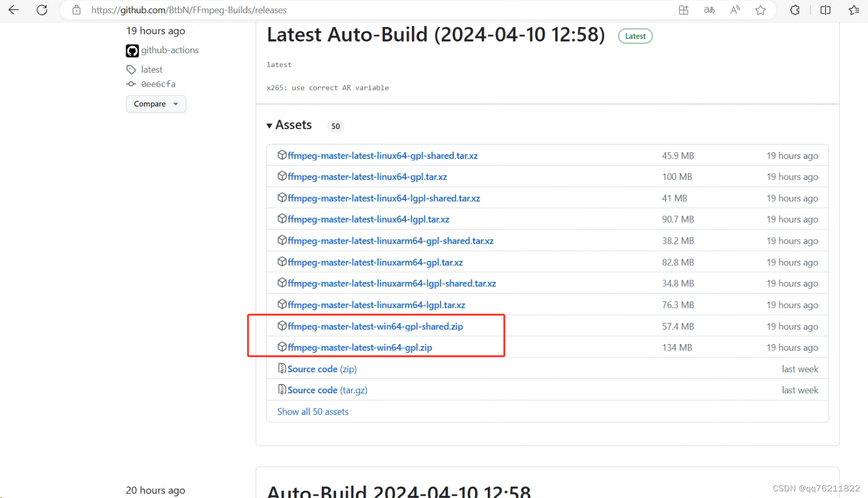Image resolution: width=868 pixels, height=498 pixels.
Task: Click package icon for linux64-gpl.tar.xz
Action: click(282, 176)
